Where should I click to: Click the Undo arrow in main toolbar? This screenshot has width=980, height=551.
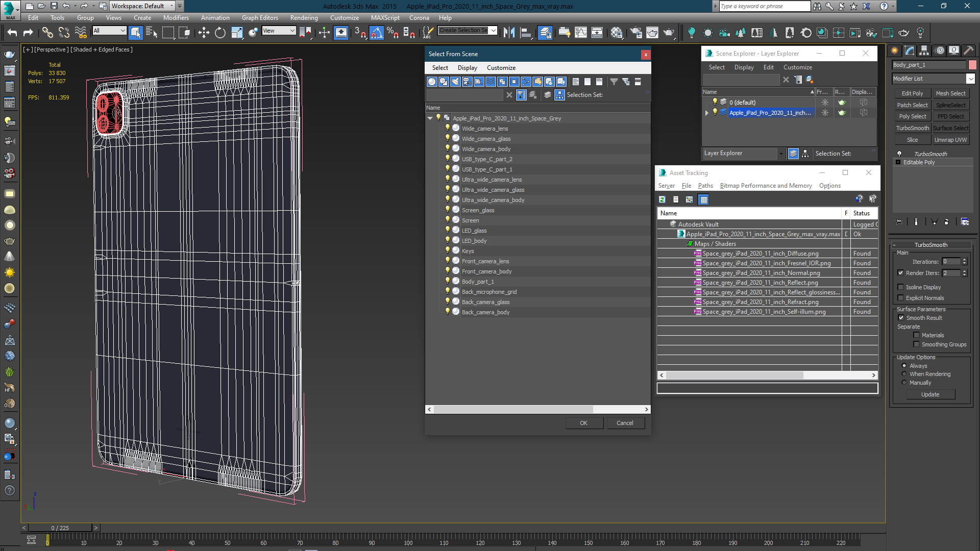pos(12,33)
